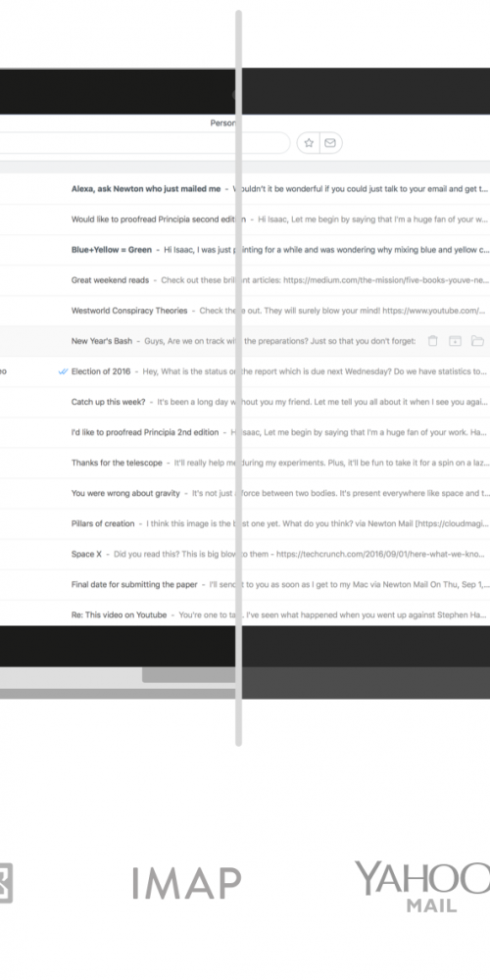
Task: Click the IMAP logo
Action: [187, 883]
